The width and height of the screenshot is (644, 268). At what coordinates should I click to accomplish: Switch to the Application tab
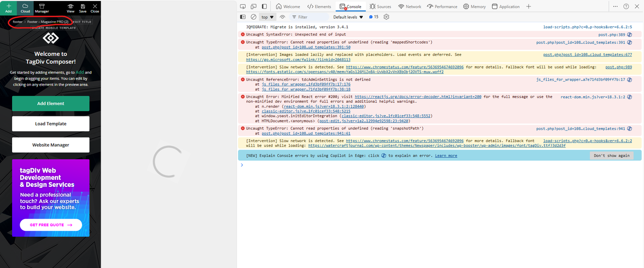[x=506, y=7]
